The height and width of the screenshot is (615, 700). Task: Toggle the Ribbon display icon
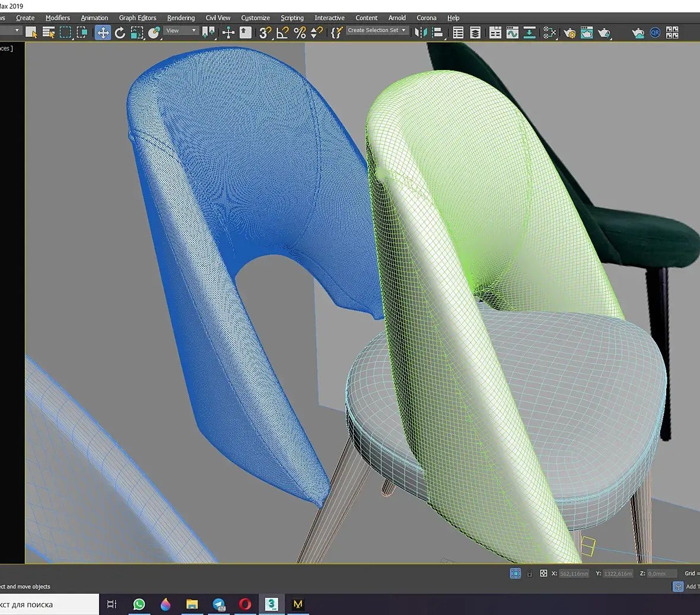pos(495,33)
